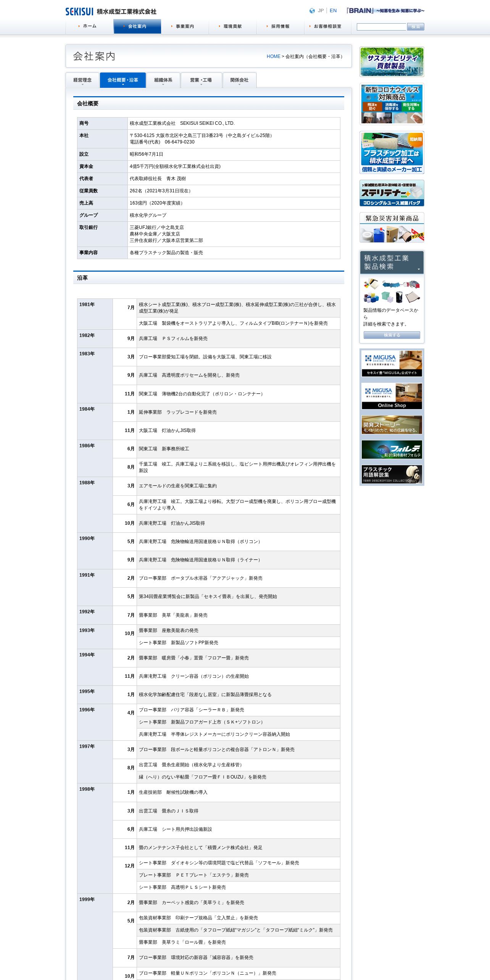
Task: Open ステリテナー sterile bag banner
Action: pyautogui.click(x=392, y=193)
